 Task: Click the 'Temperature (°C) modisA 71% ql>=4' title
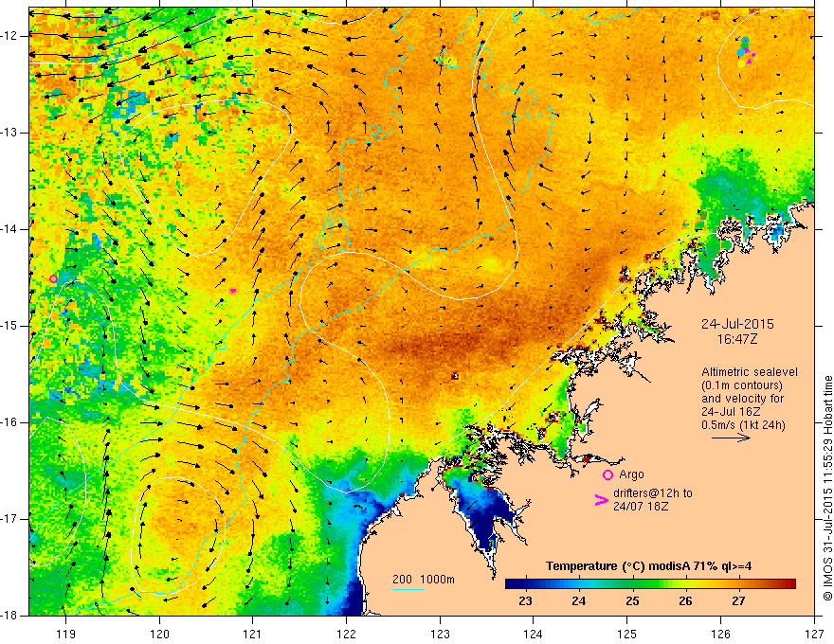click(648, 566)
